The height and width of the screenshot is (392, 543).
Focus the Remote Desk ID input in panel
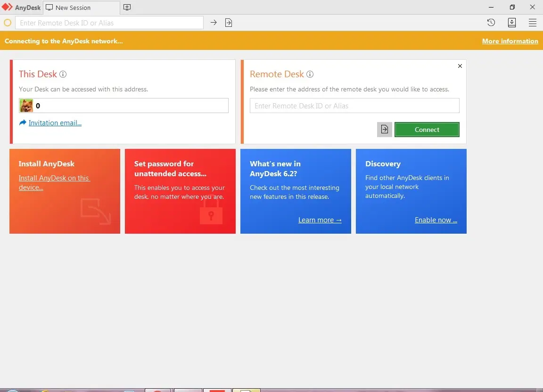click(x=354, y=106)
